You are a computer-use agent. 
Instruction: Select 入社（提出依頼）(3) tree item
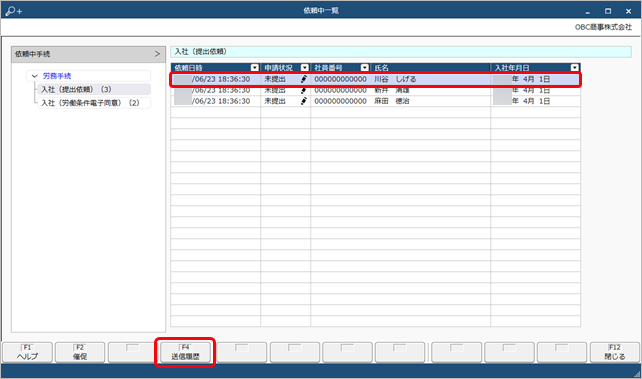[76, 89]
